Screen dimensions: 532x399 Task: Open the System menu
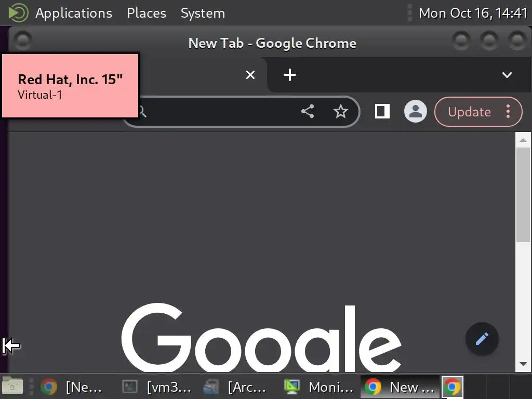pyautogui.click(x=203, y=13)
